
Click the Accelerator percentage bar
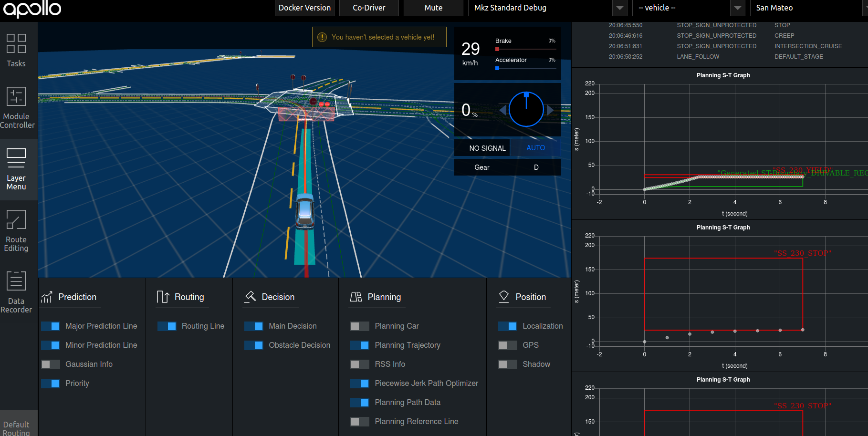click(x=526, y=68)
